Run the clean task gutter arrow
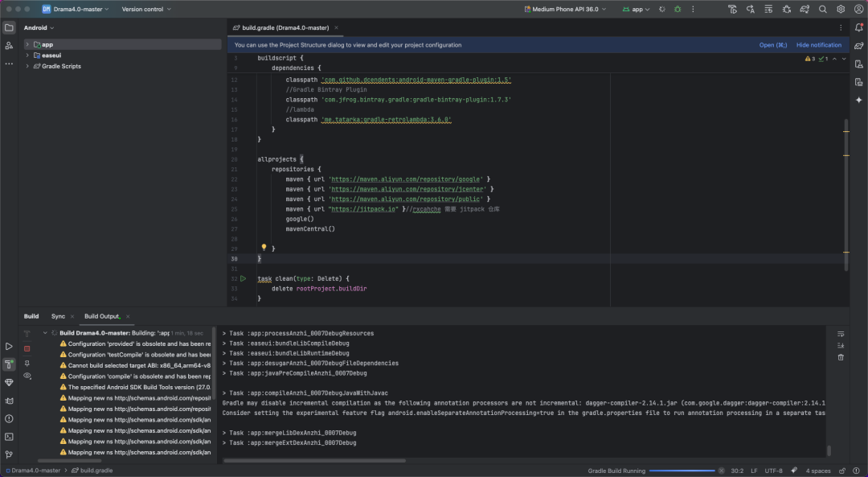The height and width of the screenshot is (477, 868). click(244, 278)
